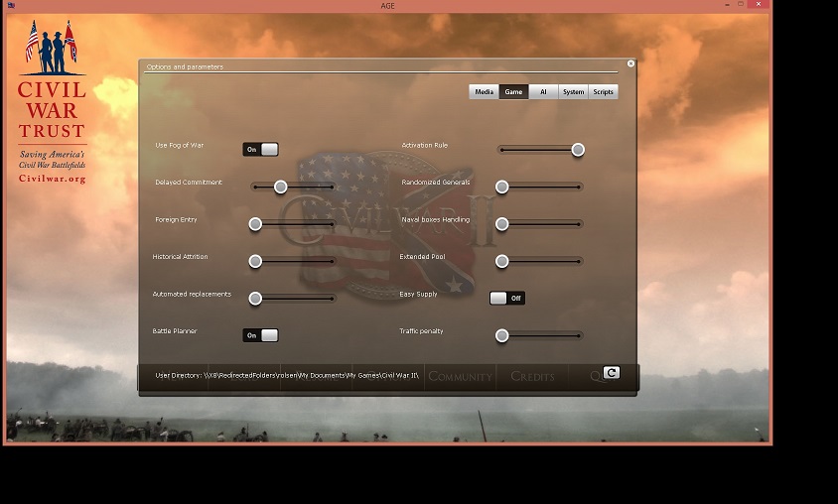This screenshot has width=838, height=504.
Task: Click the Activation Rule slider knob
Action: click(x=578, y=150)
